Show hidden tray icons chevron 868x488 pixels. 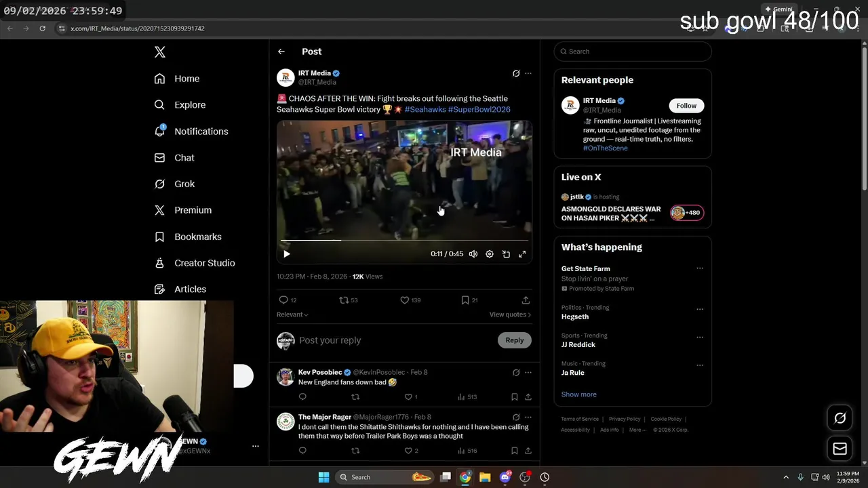pyautogui.click(x=786, y=477)
